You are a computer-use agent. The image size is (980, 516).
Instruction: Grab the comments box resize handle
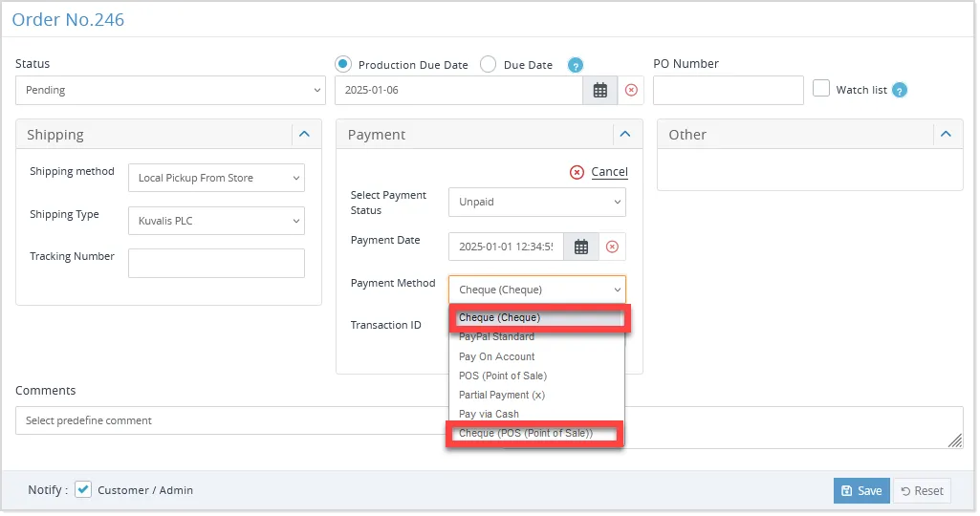click(955, 441)
